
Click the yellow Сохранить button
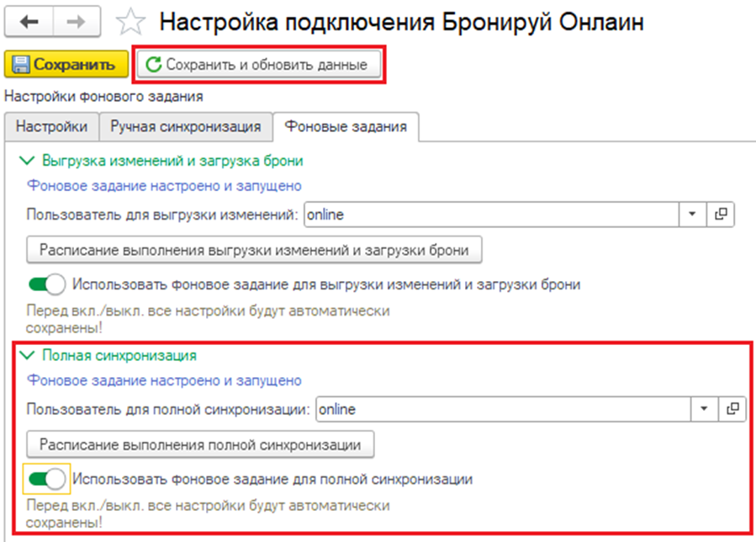tap(66, 64)
